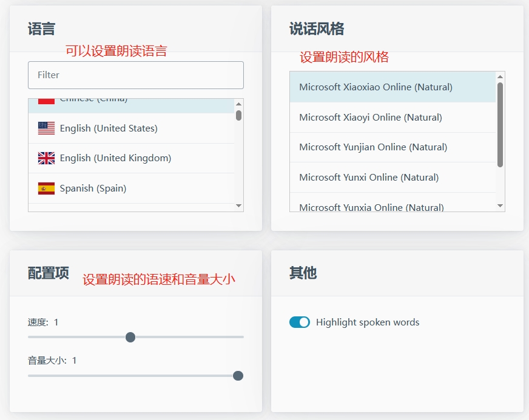The width and height of the screenshot is (529, 420).
Task: Select English (United States) language
Action: coord(109,128)
